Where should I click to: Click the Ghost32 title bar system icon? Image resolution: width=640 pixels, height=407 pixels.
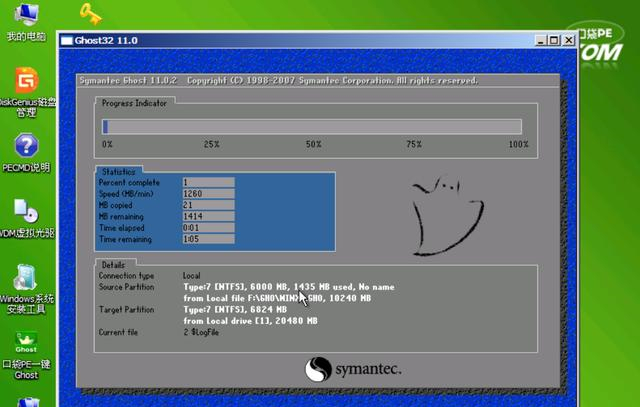[67, 40]
